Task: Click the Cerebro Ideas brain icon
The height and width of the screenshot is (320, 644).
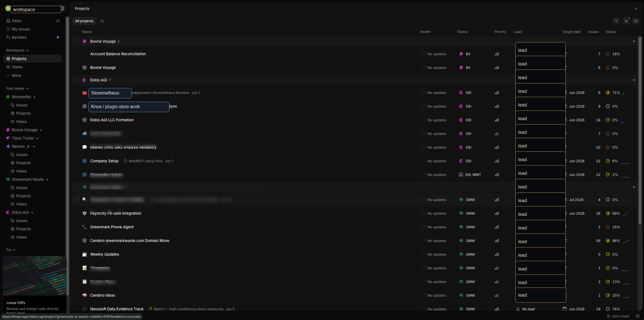Action: 85,295
